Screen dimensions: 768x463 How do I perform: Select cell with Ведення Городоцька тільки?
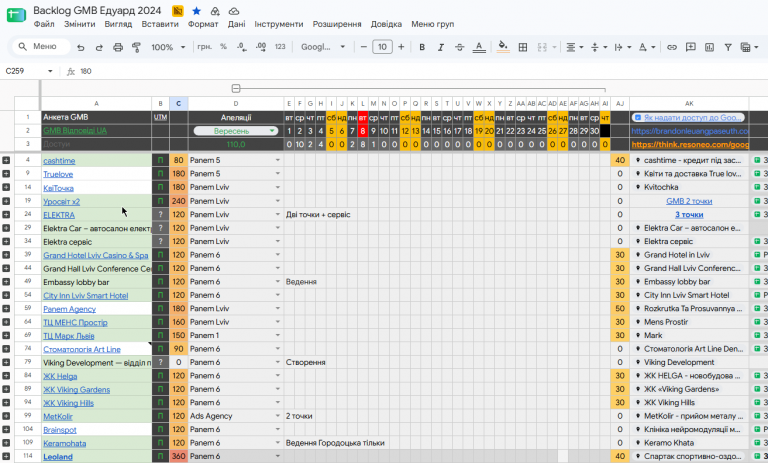pyautogui.click(x=335, y=443)
